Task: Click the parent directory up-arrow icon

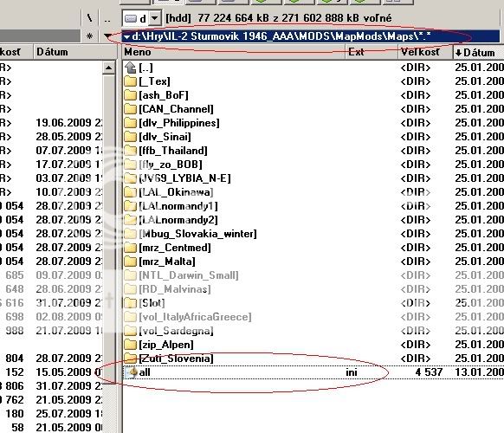Action: [130, 68]
